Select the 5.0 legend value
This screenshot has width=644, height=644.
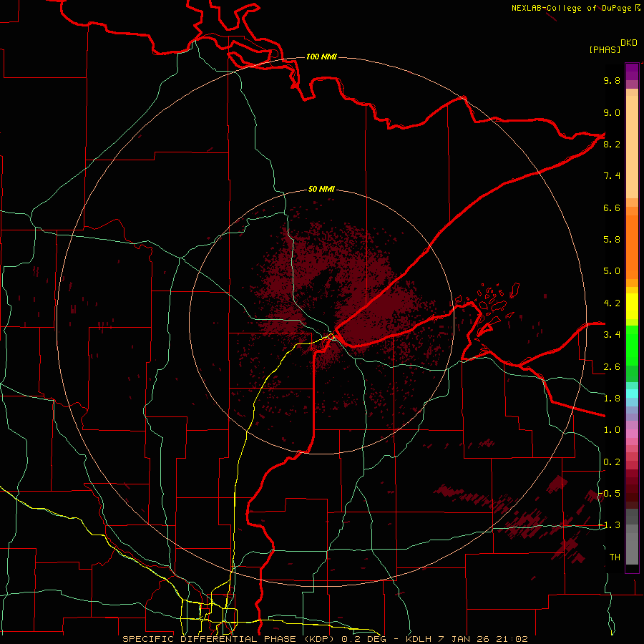(x=612, y=271)
